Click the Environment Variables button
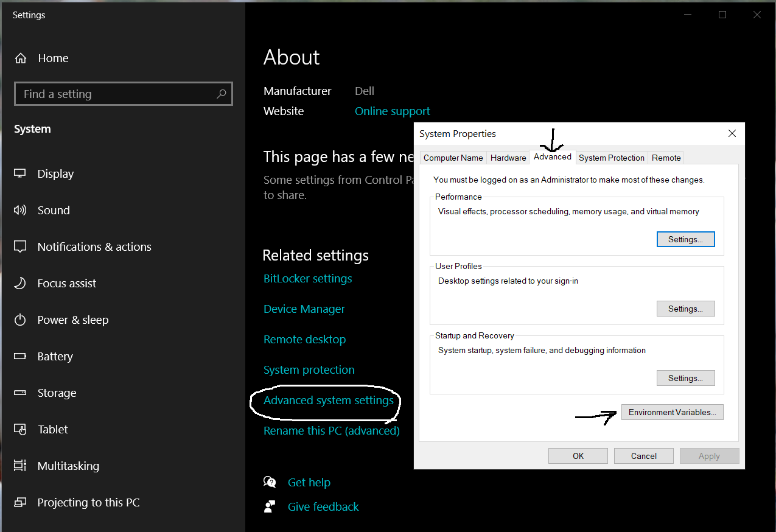The image size is (776, 532). click(673, 412)
